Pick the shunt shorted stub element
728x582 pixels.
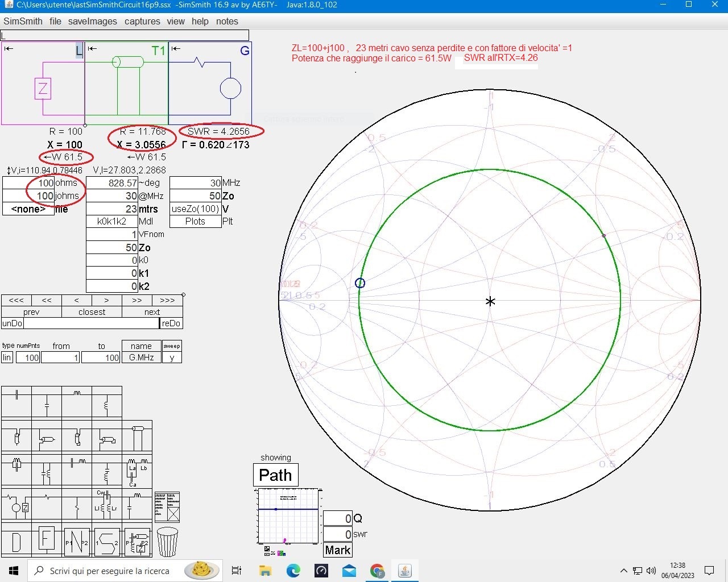[x=107, y=436]
